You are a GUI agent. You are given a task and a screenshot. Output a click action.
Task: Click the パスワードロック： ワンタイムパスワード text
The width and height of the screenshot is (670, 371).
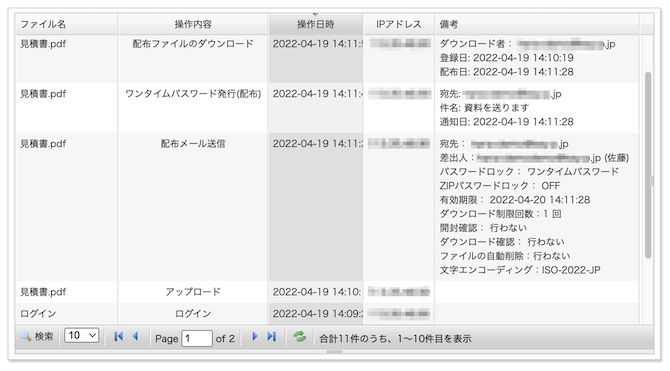click(x=529, y=172)
